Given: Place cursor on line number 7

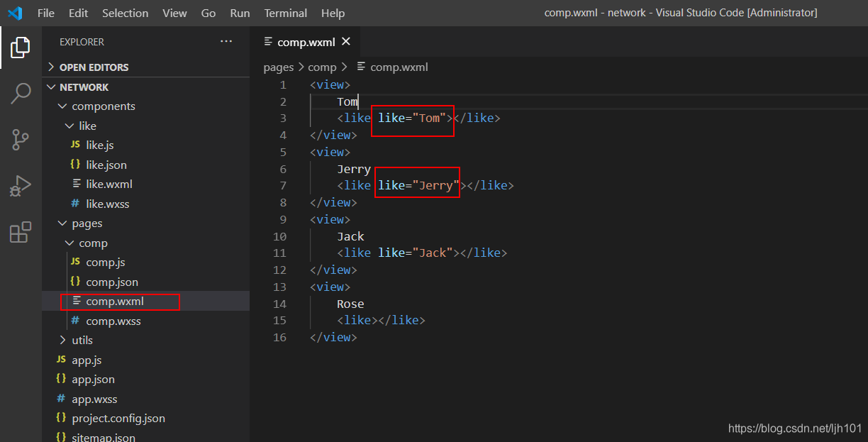Looking at the screenshot, I should coord(283,185).
